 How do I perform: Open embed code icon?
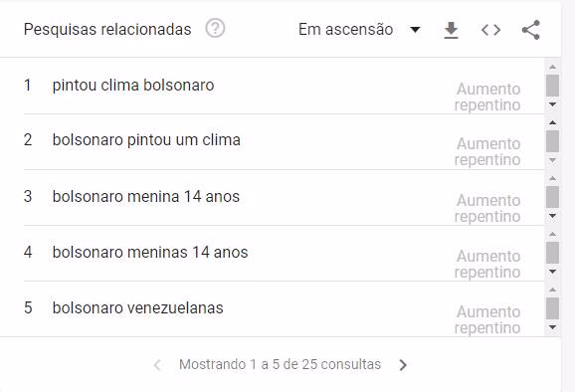490,30
